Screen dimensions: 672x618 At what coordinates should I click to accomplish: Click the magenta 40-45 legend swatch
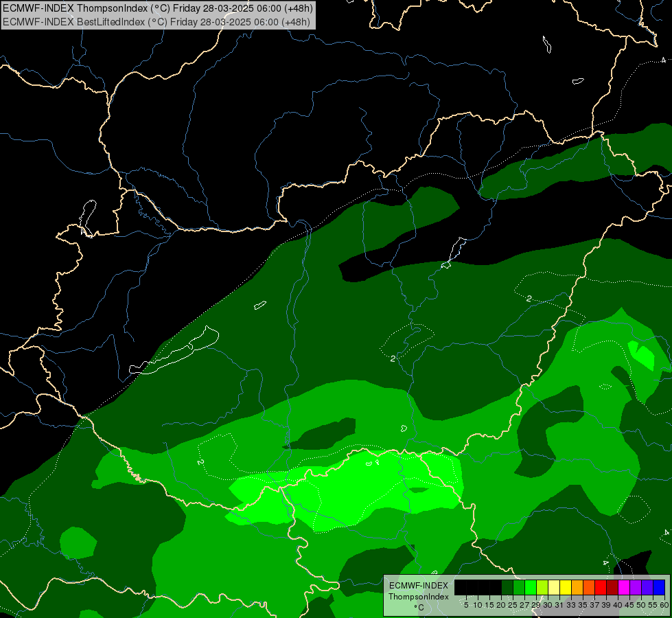pos(624,587)
